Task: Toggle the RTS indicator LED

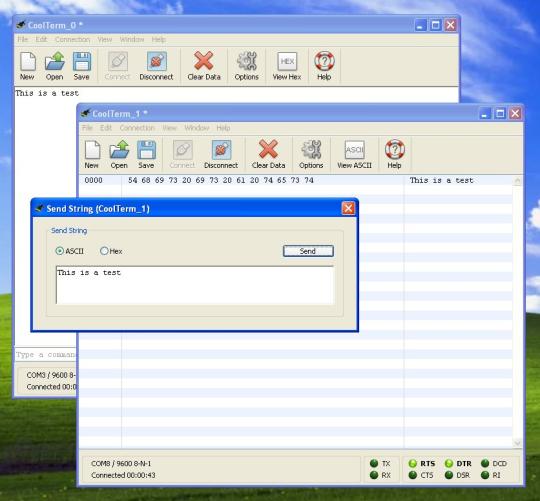Action: coord(413,463)
